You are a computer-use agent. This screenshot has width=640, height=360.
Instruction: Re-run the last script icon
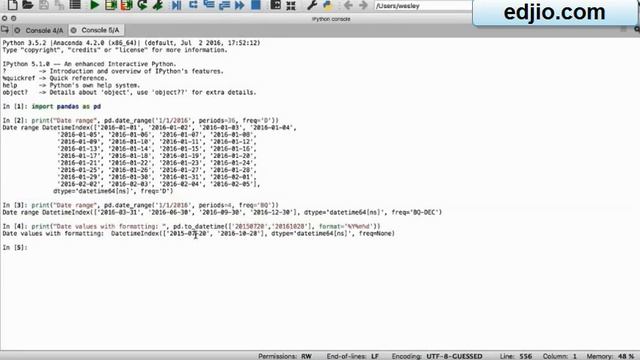pyautogui.click(x=142, y=5)
